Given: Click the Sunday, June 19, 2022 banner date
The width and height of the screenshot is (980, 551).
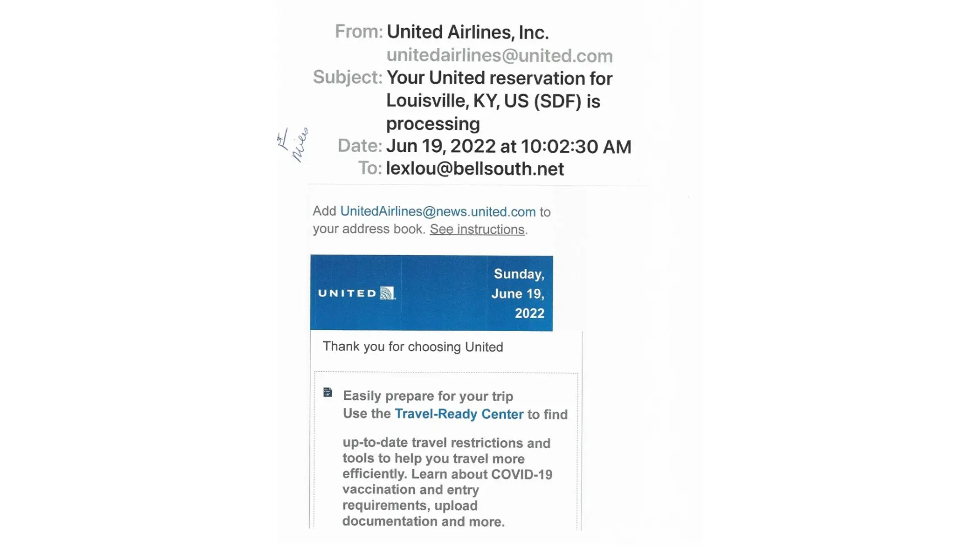Looking at the screenshot, I should point(518,293).
